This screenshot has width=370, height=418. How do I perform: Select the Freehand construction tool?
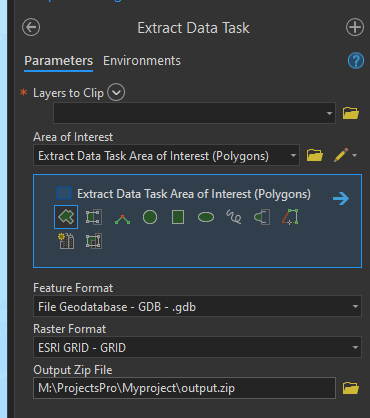(234, 217)
